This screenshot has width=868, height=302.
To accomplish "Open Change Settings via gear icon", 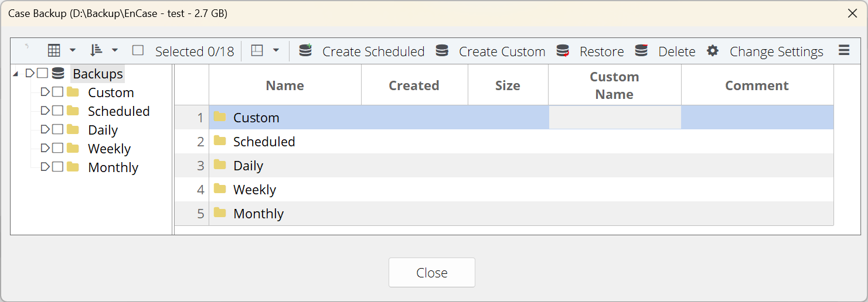I will pos(713,51).
